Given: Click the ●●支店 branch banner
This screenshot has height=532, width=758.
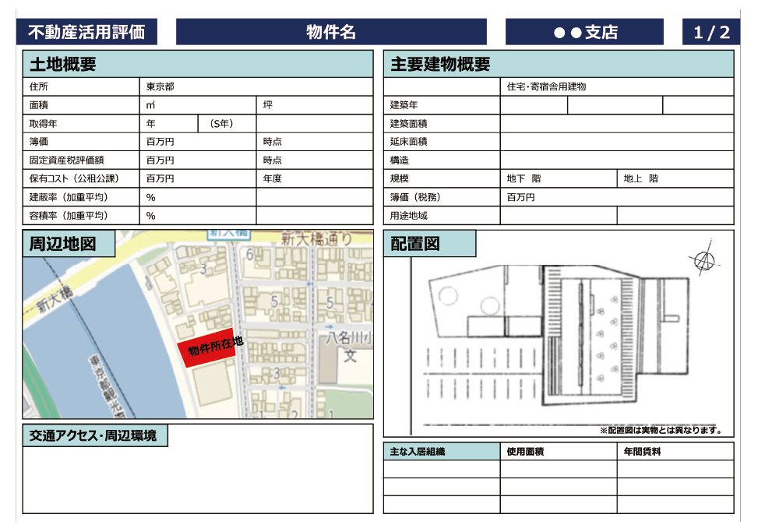Looking at the screenshot, I should [583, 31].
